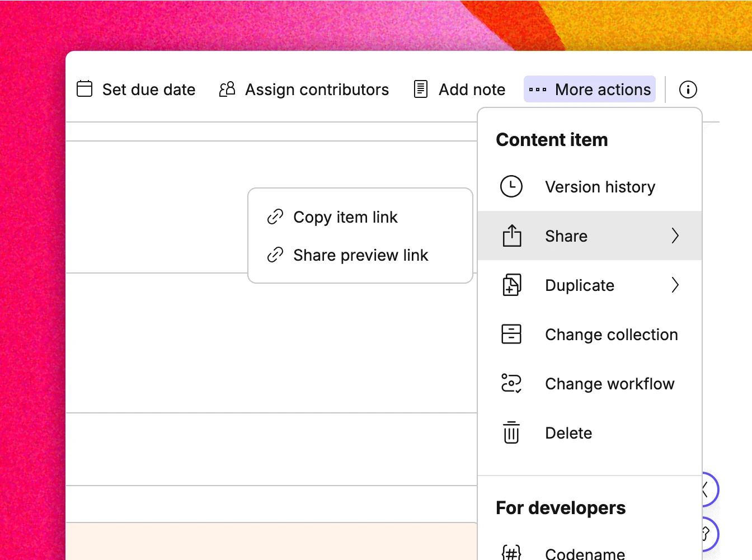Click Add note button text
This screenshot has width=752, height=560.
[472, 90]
